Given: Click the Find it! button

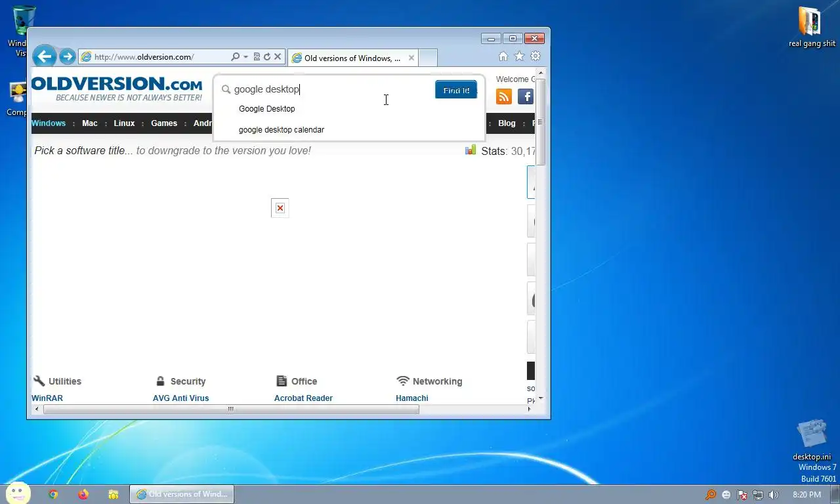Looking at the screenshot, I should pos(456,90).
